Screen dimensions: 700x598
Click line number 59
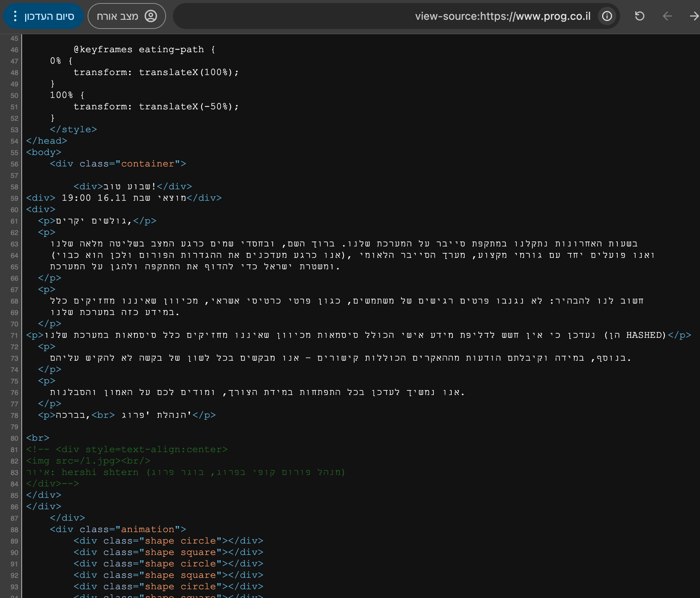pos(14,198)
